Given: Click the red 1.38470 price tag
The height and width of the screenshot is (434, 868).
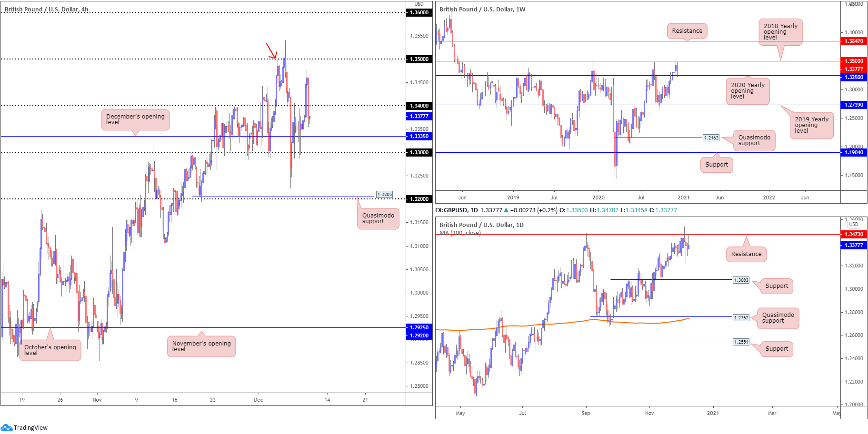Looking at the screenshot, I should point(853,41).
